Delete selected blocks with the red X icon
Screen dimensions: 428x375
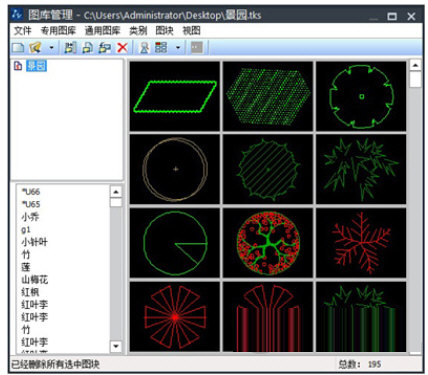122,48
